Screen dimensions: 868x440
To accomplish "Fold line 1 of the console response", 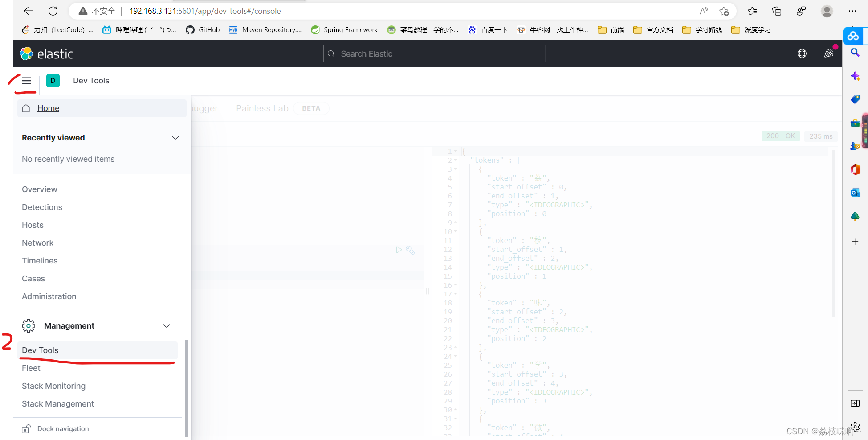I will 455,151.
